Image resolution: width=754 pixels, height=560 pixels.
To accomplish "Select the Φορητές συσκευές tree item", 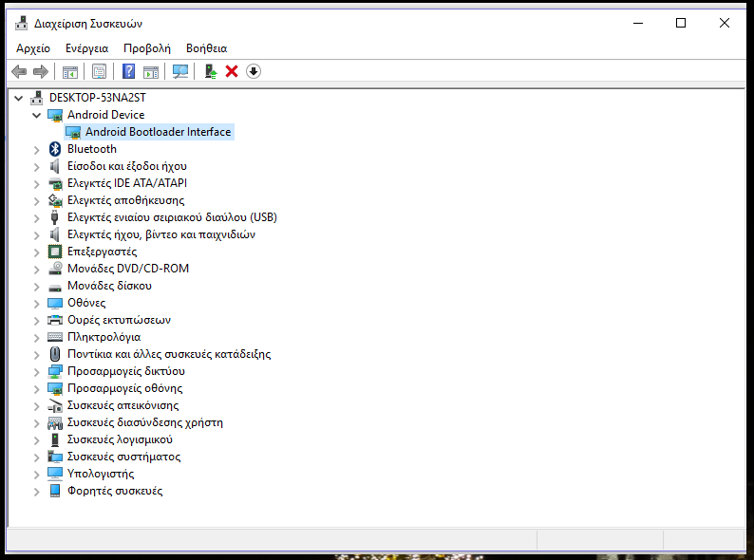I will pyautogui.click(x=114, y=491).
